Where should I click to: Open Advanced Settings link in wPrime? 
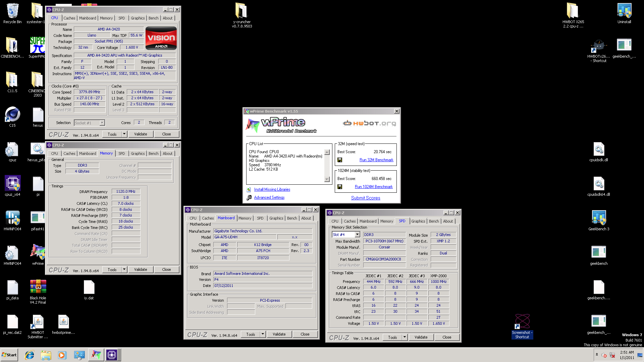coord(269,197)
